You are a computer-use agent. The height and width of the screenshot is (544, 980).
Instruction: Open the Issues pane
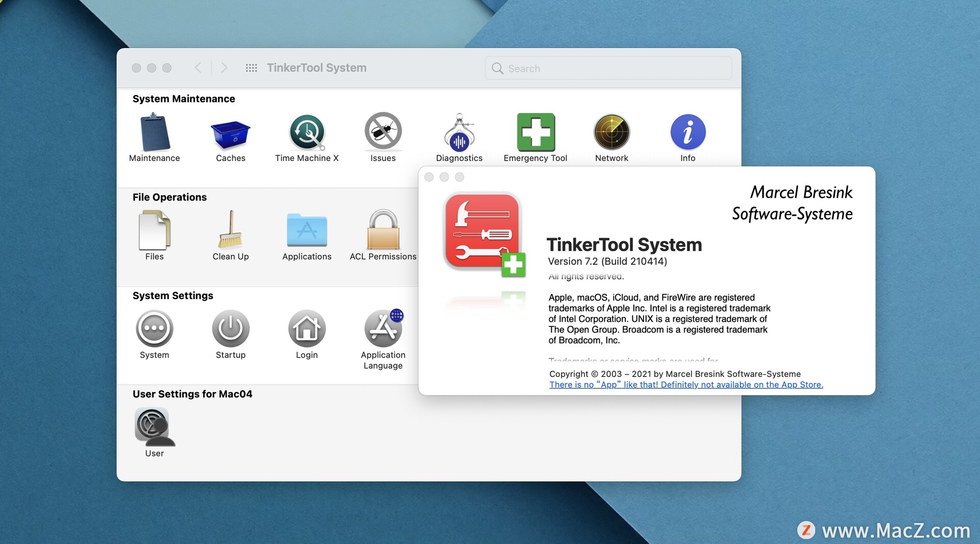tap(383, 137)
